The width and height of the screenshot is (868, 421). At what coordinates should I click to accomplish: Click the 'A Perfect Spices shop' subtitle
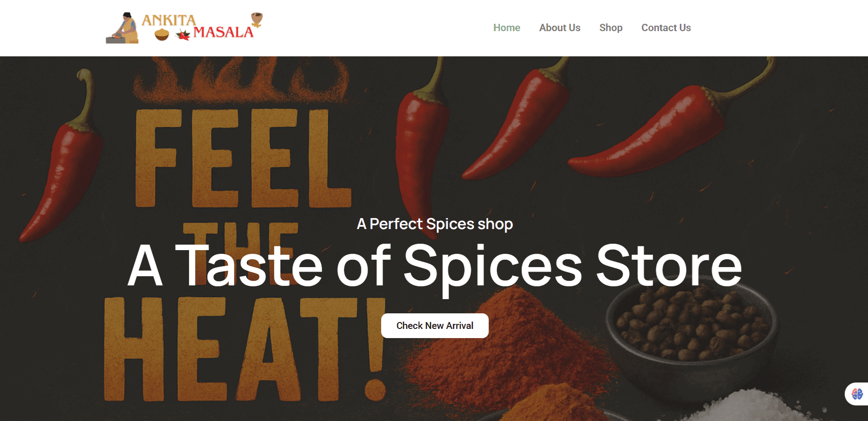click(435, 224)
